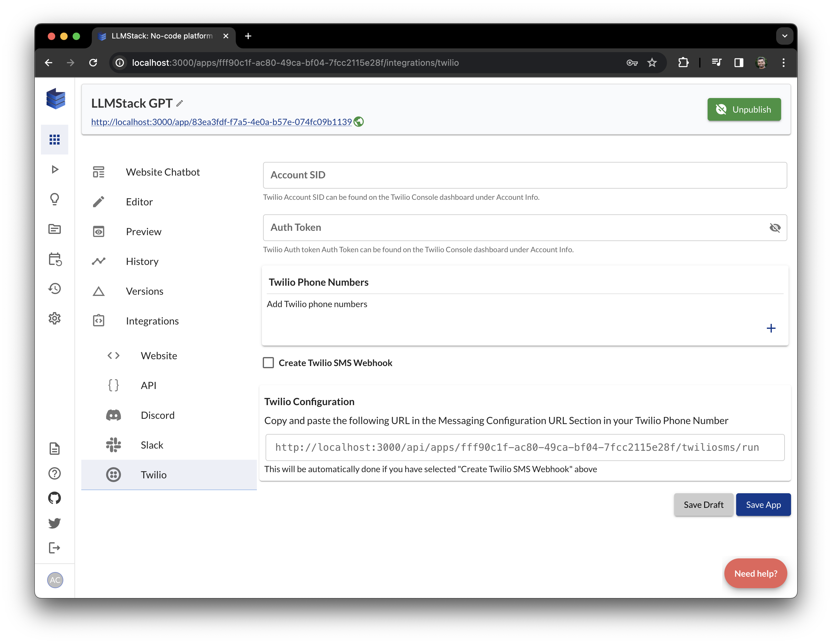Viewport: 832px width, 644px height.
Task: Open settings with the gear icon
Action: click(x=55, y=318)
